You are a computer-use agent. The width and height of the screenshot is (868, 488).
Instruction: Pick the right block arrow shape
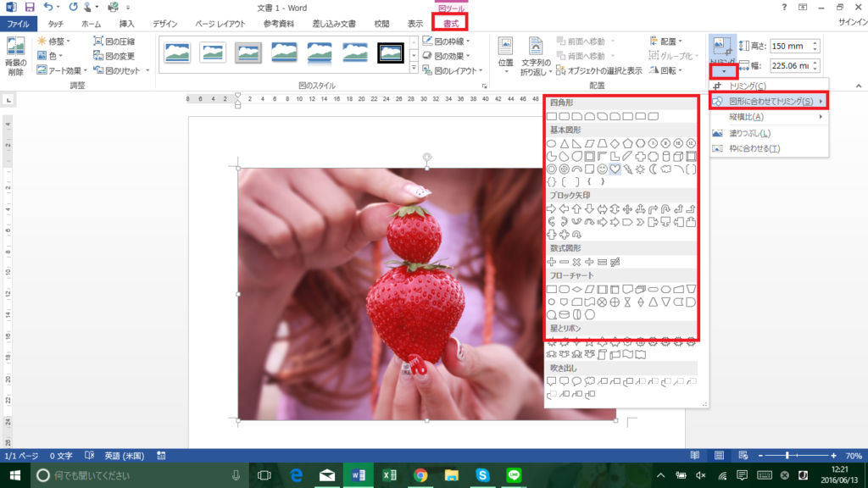551,209
